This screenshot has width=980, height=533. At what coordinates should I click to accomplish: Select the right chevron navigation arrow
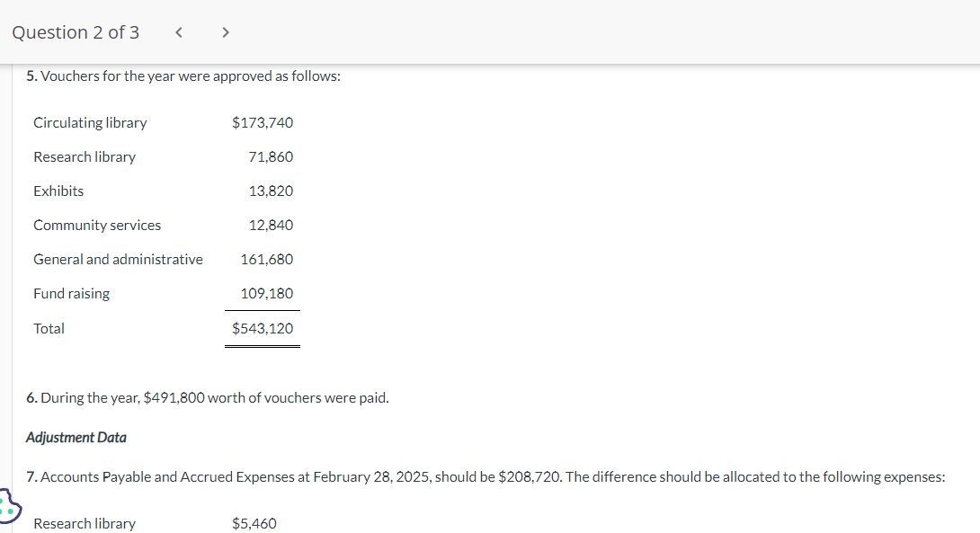(225, 31)
